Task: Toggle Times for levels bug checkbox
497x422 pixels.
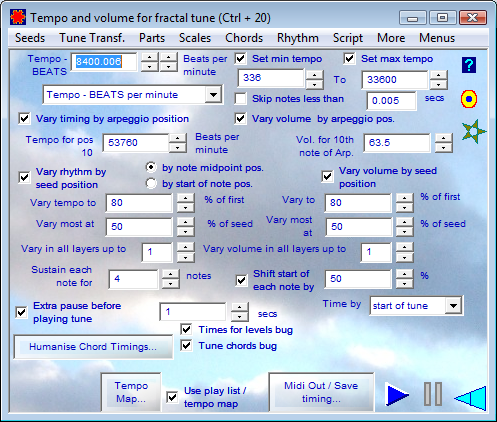Action: coord(186,329)
